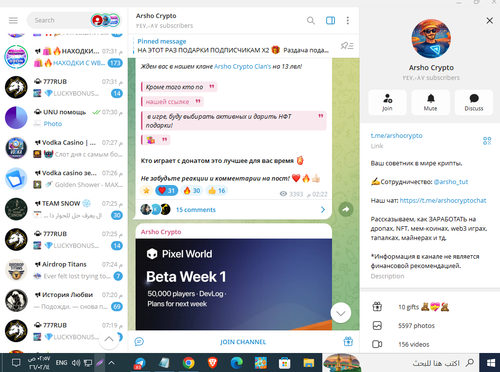500x372 pixels.
Task: Open the gift icon in the bottom bar
Action: coord(348,341)
